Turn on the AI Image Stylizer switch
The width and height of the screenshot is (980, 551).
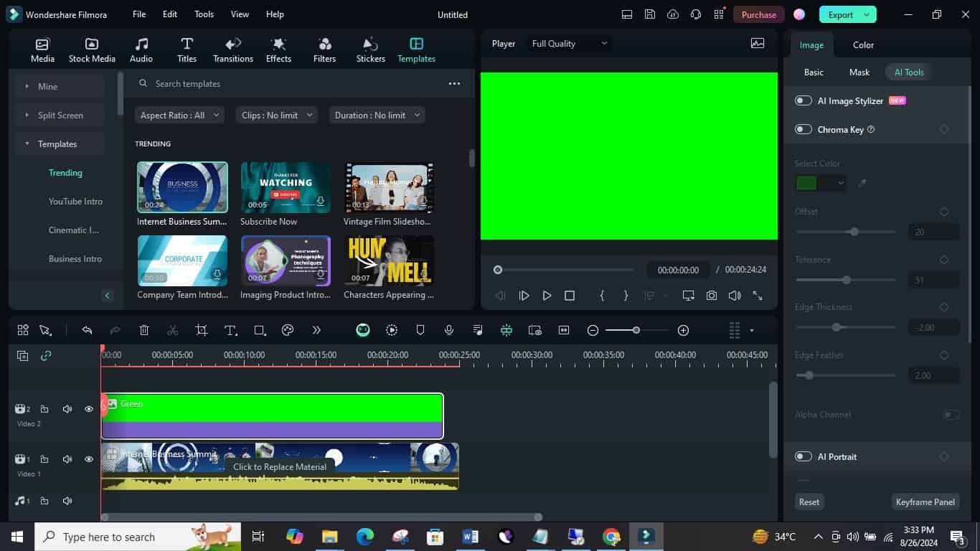803,100
